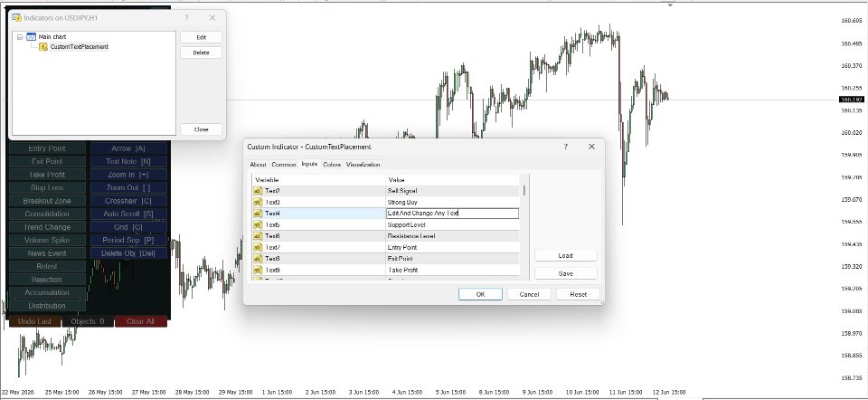Toggle Auto Scroll [S] on the panel

click(x=128, y=214)
